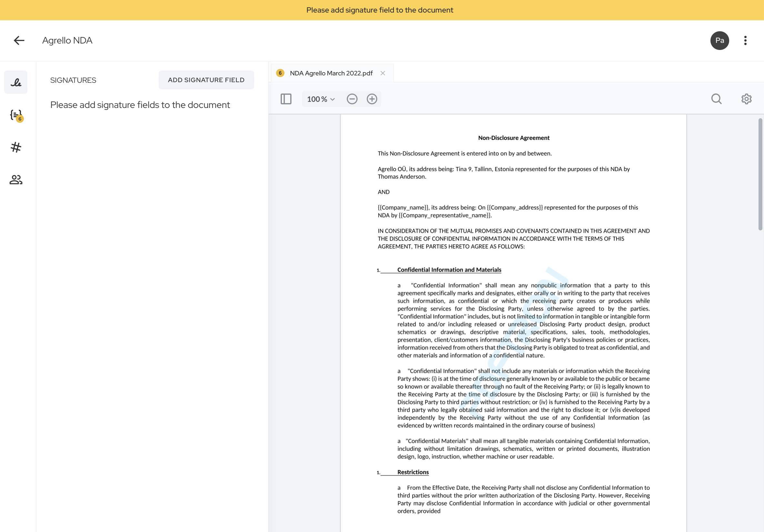Go back using the left arrow
Screen dimensions: 764x532
[x=19, y=40]
